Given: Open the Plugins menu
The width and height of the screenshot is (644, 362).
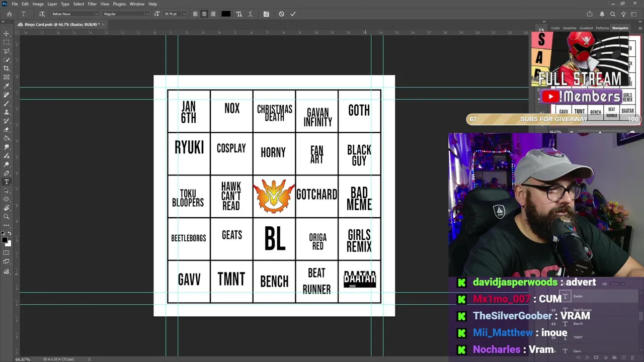Looking at the screenshot, I should tap(119, 4).
